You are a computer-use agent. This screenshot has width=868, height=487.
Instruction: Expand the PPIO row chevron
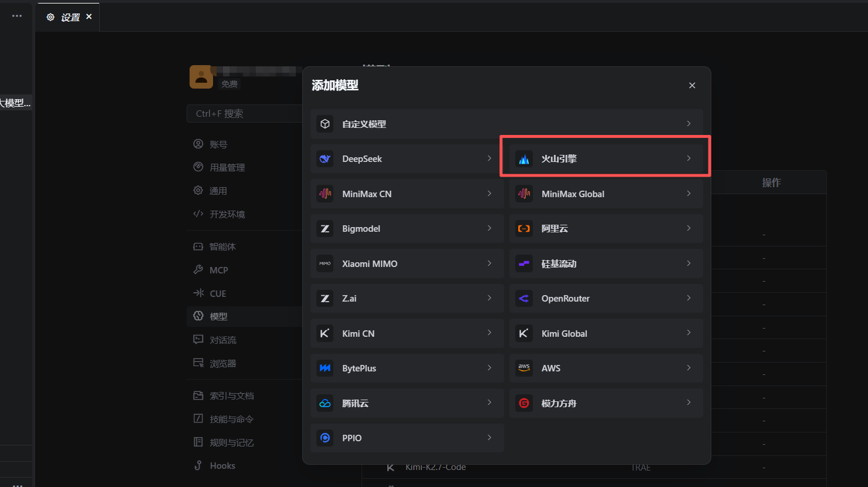click(x=489, y=438)
